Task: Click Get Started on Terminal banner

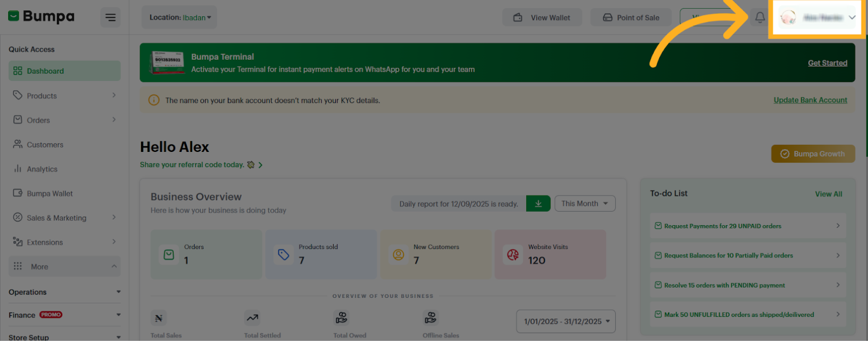Action: [x=827, y=63]
